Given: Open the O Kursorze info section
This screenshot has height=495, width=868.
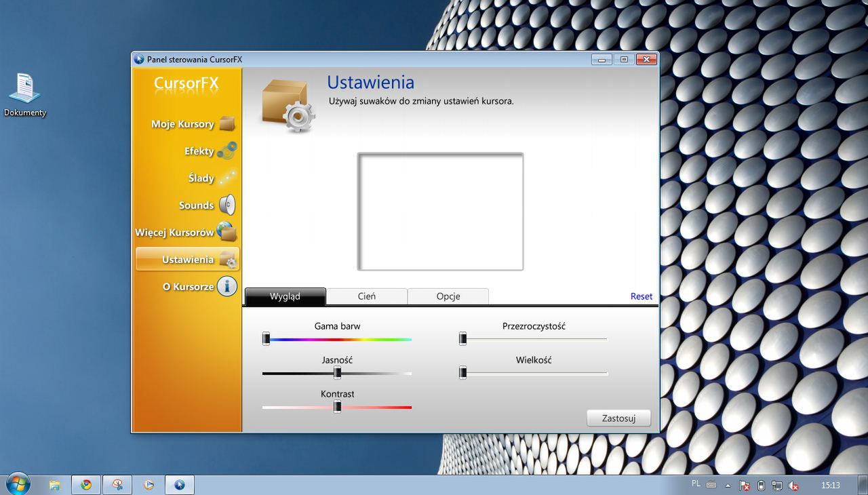Looking at the screenshot, I should 199,286.
